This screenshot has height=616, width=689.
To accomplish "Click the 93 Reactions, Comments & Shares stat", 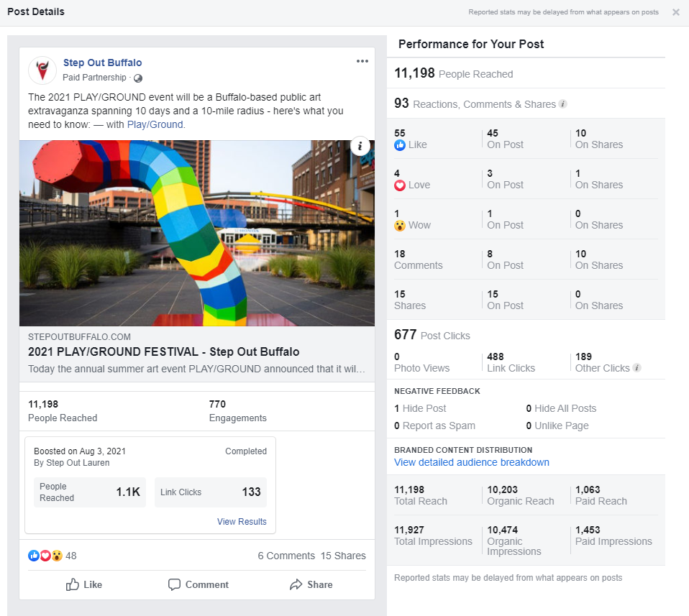I will (x=475, y=104).
